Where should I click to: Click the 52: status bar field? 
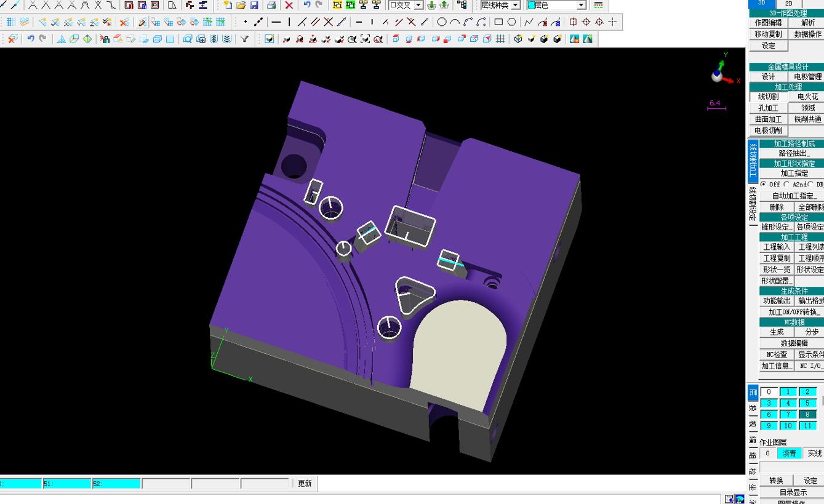pos(116,484)
